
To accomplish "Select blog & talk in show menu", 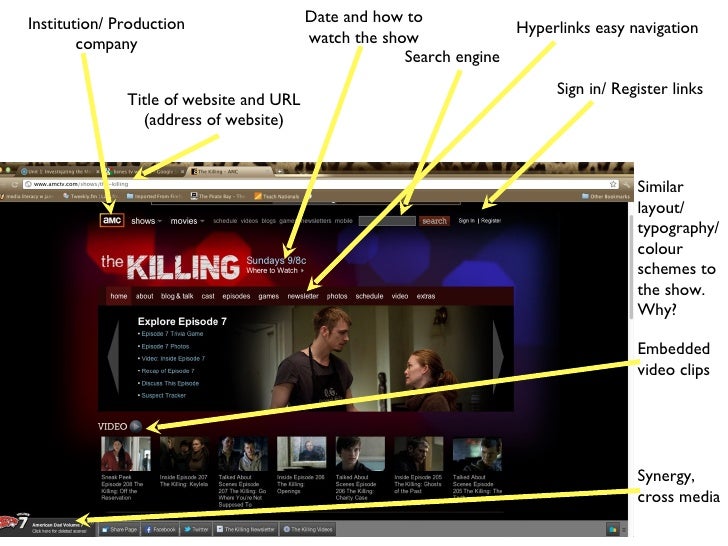I will tap(177, 296).
